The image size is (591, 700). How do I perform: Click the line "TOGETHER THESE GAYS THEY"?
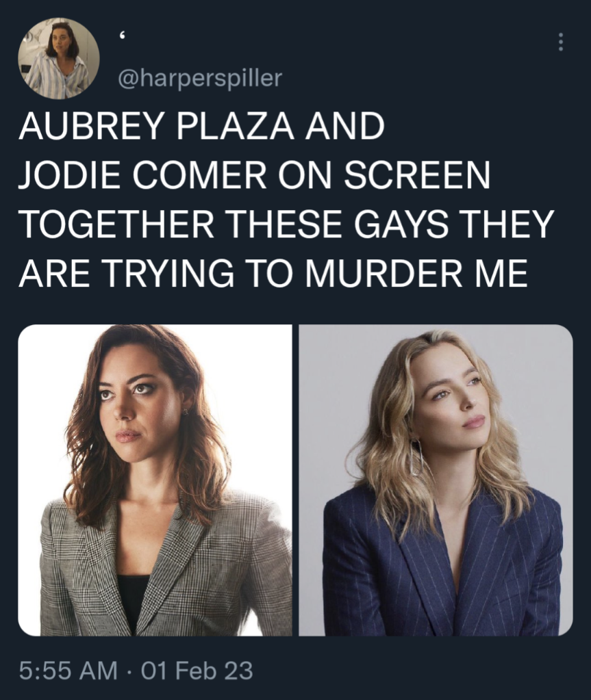(x=286, y=224)
